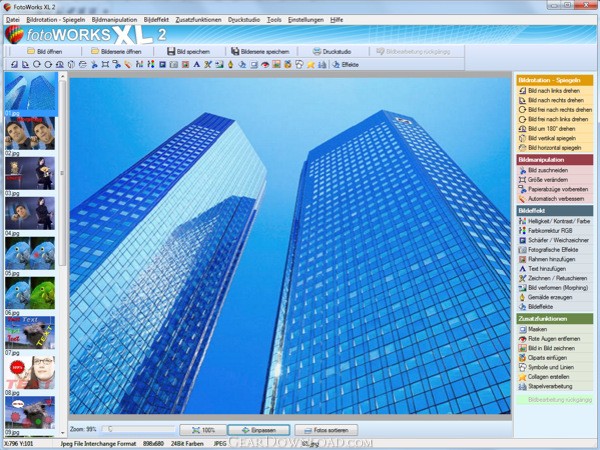Click 'Farbkorrektur RGB' entry
Viewport: 600px width, 450px height.
tap(554, 231)
